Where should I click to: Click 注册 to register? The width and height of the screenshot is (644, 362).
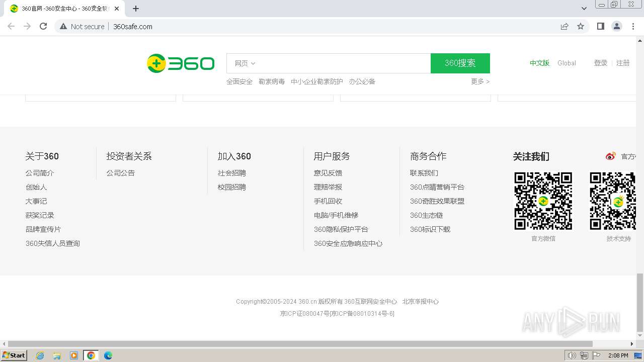pos(623,63)
